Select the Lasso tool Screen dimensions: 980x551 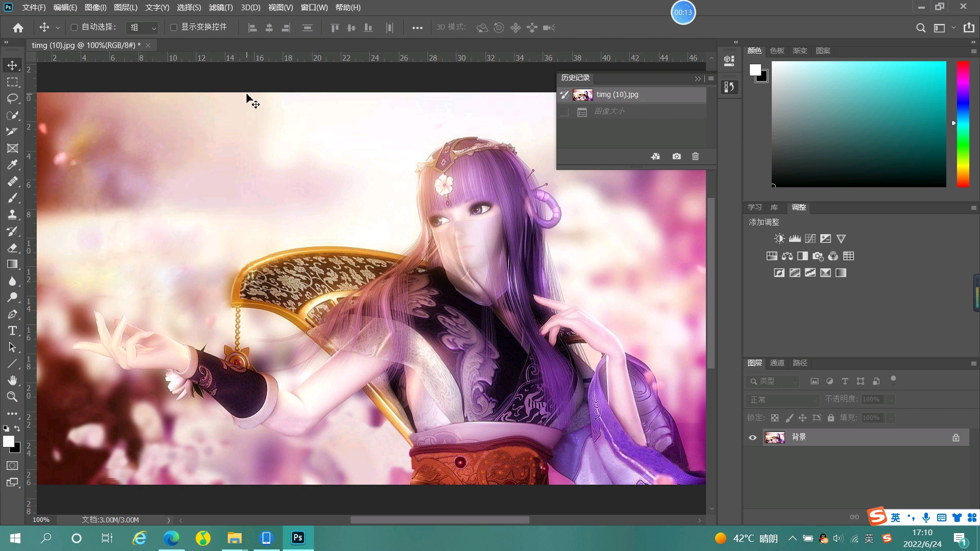(12, 98)
